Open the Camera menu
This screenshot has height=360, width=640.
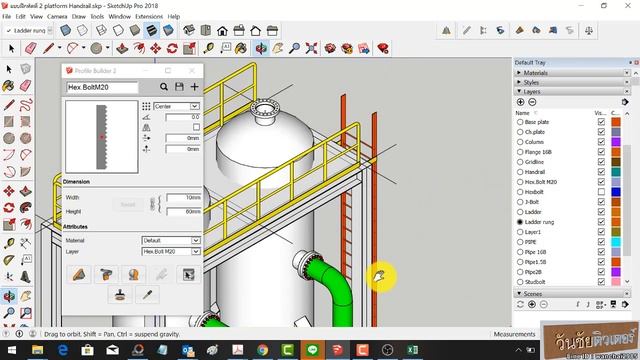[57, 17]
